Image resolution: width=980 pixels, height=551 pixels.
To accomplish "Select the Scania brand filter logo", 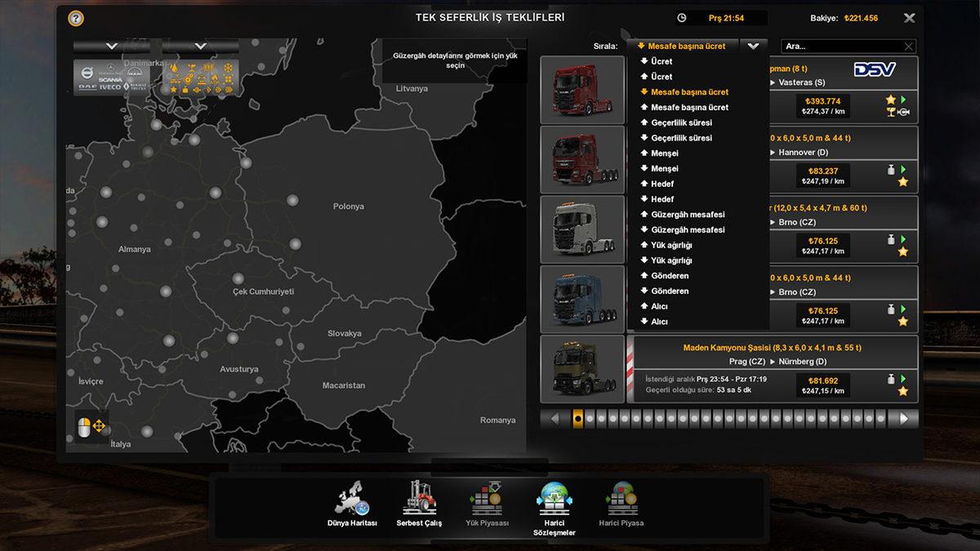I will point(110,80).
